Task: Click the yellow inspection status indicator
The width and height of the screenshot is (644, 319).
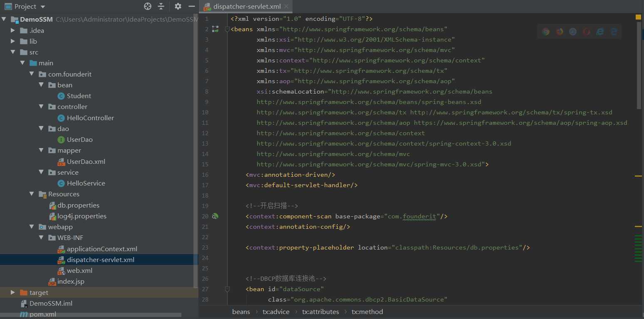Action: (x=638, y=17)
